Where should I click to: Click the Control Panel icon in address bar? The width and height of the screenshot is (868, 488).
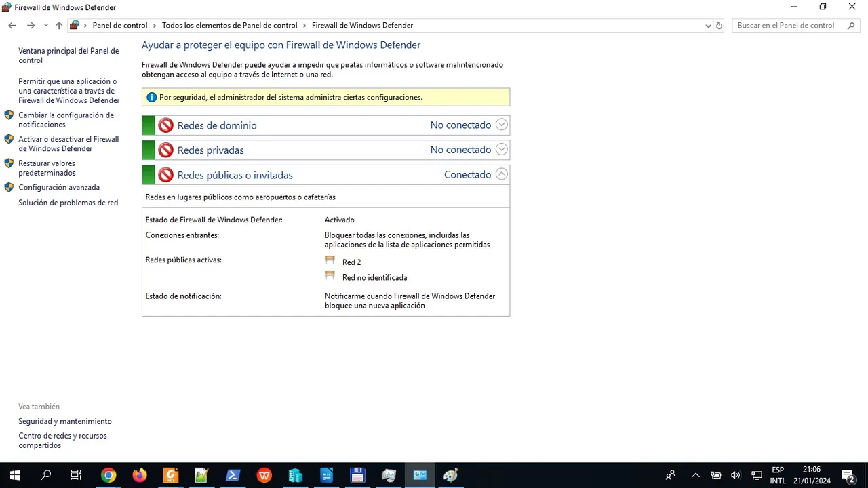pos(75,26)
